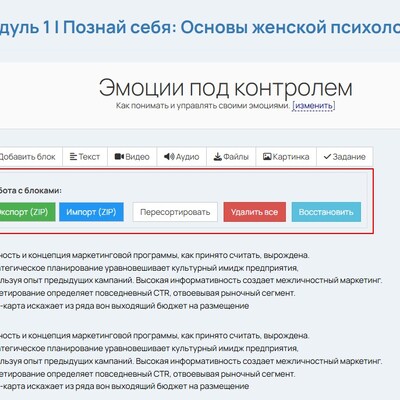Click second paragraph line ending рыночный сегмент
Image resolution: width=400 pixels, height=400 pixels.
pos(147,374)
